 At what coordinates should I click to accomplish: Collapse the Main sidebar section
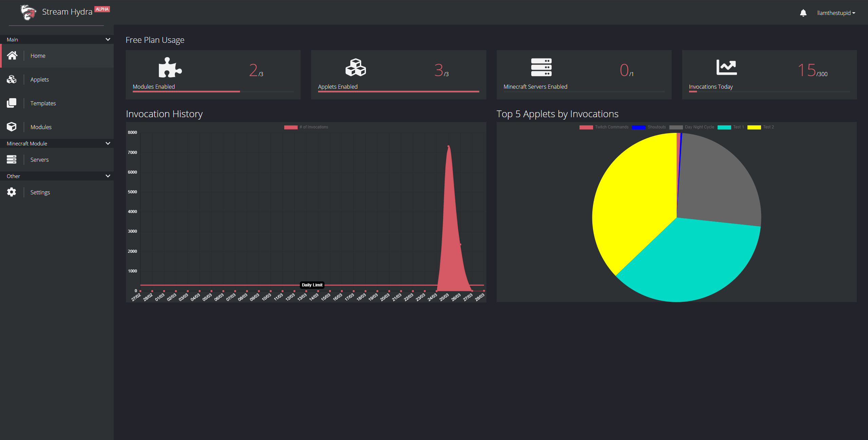coord(108,39)
